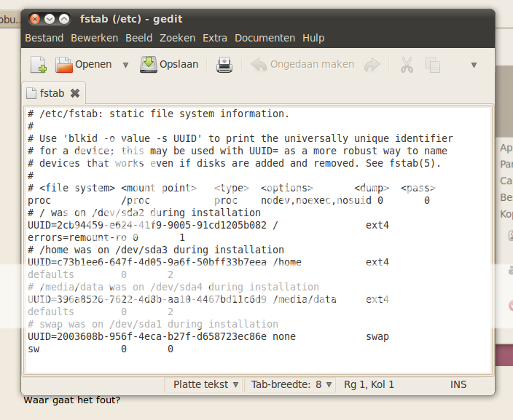This screenshot has width=513, height=420.
Task: Click the line '# /etc/fstab: static file system information.'
Action: 159,114
